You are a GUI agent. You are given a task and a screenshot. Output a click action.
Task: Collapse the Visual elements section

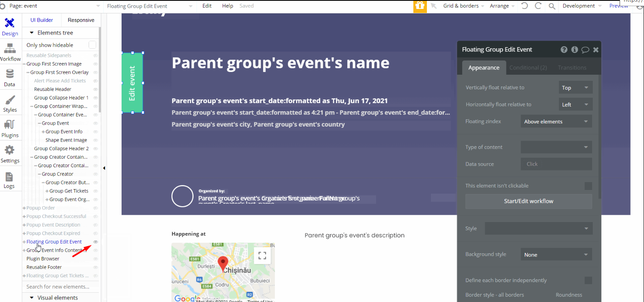coord(32,298)
